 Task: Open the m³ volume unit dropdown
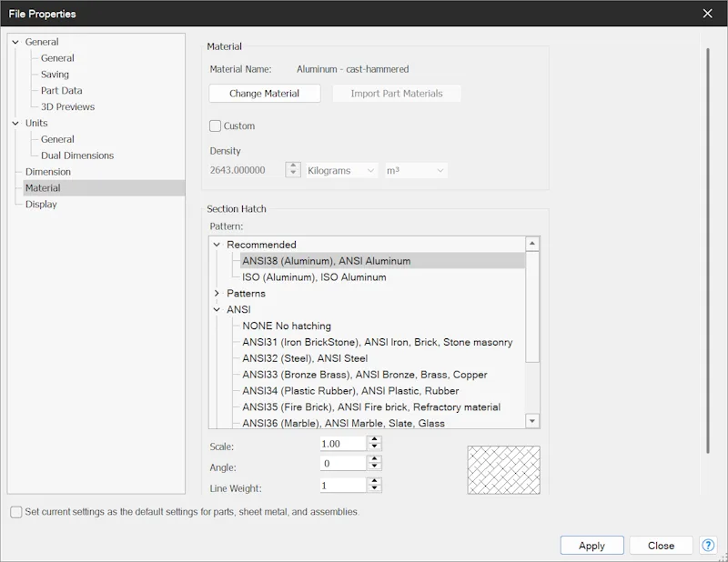tap(416, 170)
